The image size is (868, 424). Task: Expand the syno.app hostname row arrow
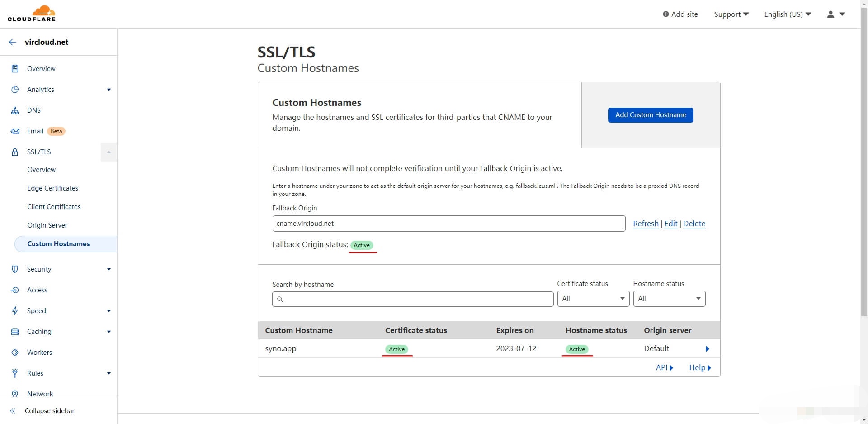pyautogui.click(x=707, y=349)
